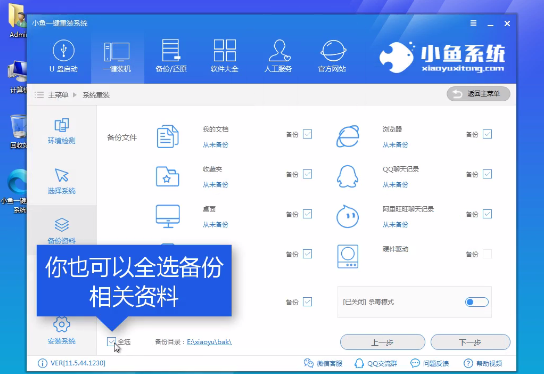Viewport: 544px width, 374px height.
Task: Uncheck the 桌面 backup checkbox
Action: pyautogui.click(x=307, y=214)
